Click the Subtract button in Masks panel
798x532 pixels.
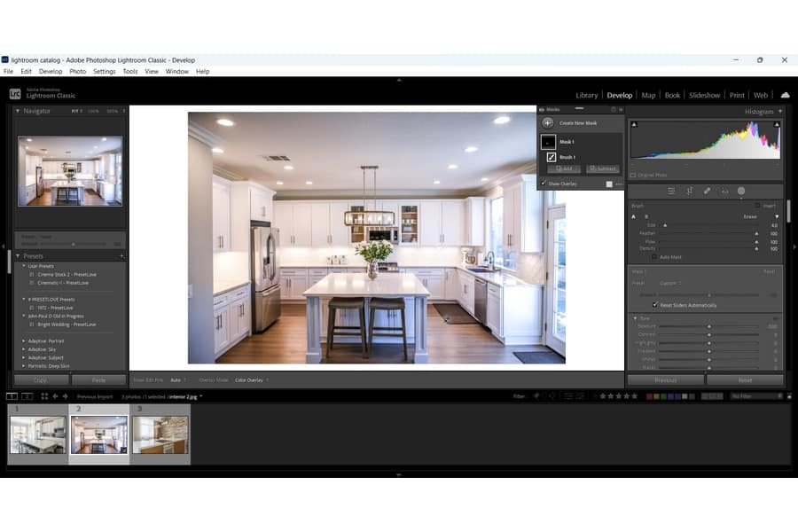[603, 168]
